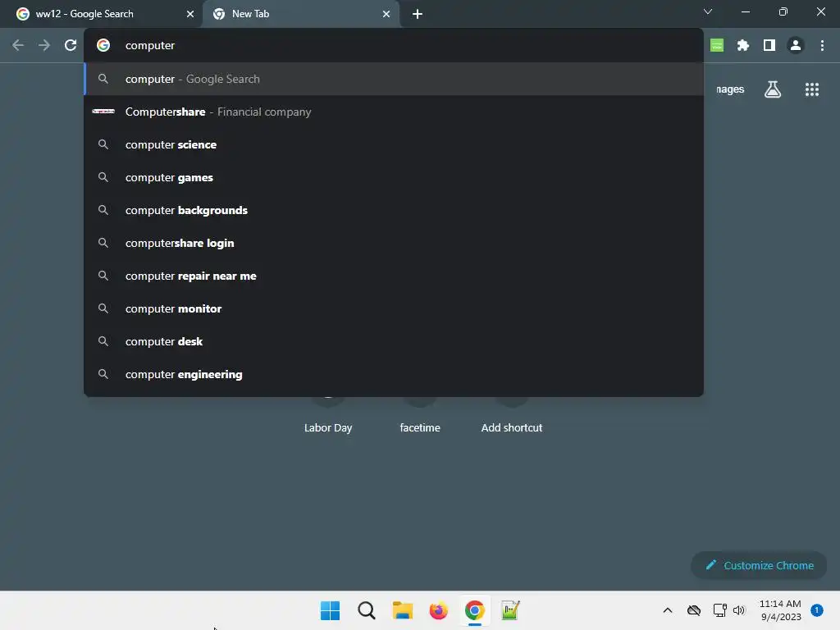The width and height of the screenshot is (840, 630).
Task: Switch to the 'ww12 - Google Search' tab
Action: (x=102, y=14)
